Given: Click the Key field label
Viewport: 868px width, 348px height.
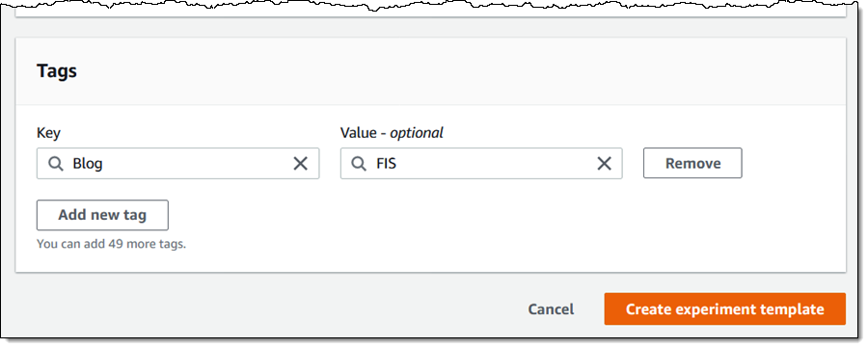Looking at the screenshot, I should 49,133.
